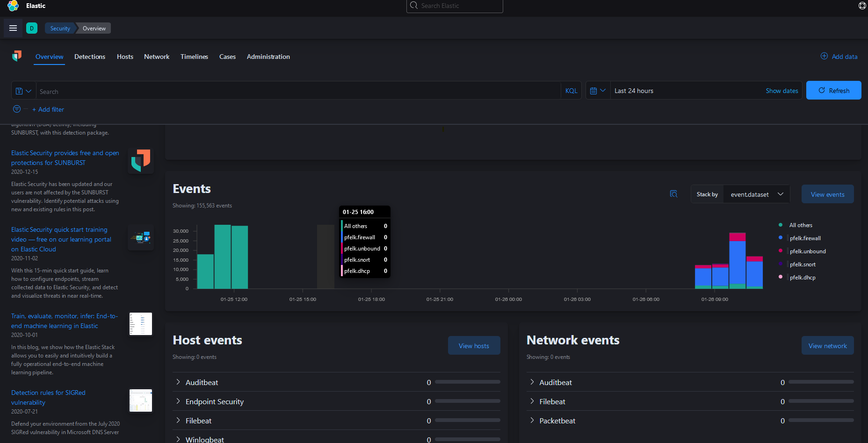Click the tallest blue pfelk.firewall chart bar
This screenshot has height=443, width=868.
click(737, 262)
